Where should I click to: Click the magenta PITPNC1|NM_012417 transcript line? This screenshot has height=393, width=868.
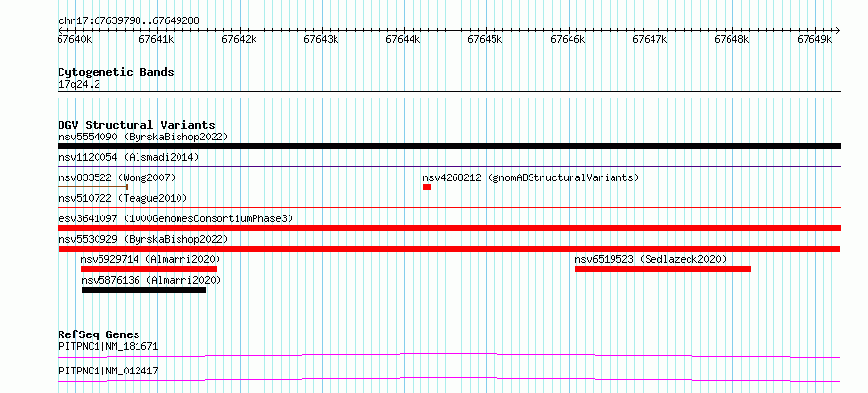tap(449, 379)
